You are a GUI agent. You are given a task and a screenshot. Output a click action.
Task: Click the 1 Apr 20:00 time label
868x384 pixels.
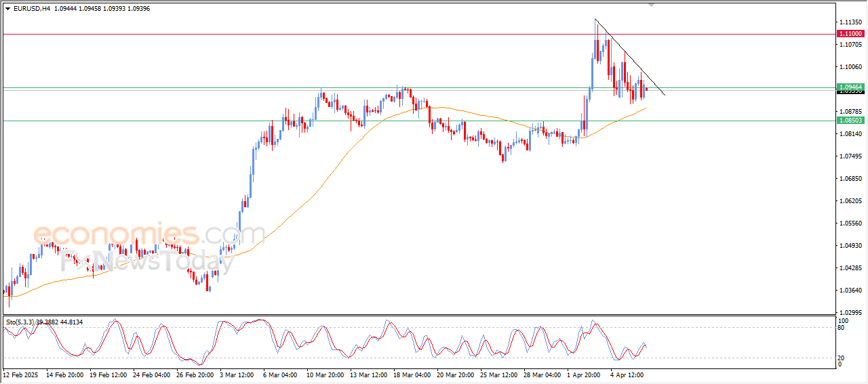point(585,374)
